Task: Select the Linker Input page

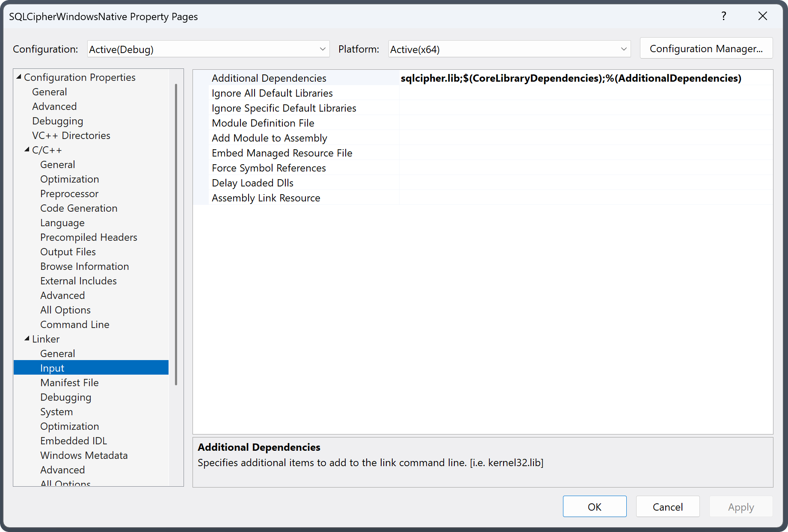Action: pos(91,368)
